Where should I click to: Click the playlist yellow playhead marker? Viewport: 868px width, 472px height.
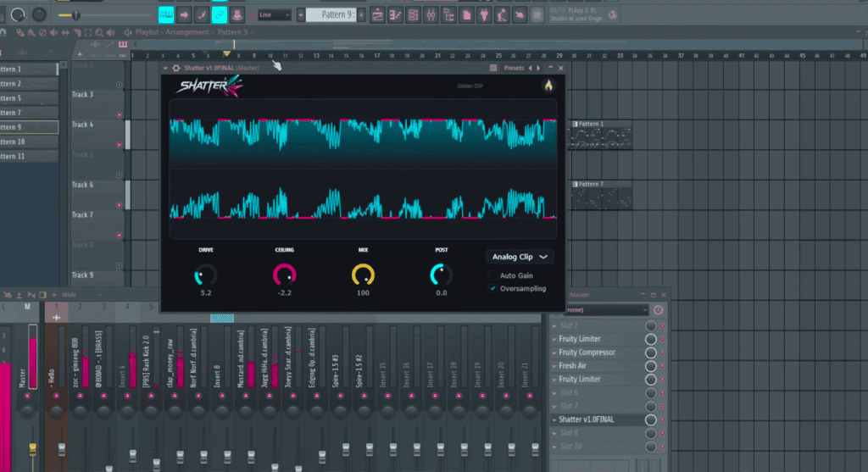[x=226, y=53]
